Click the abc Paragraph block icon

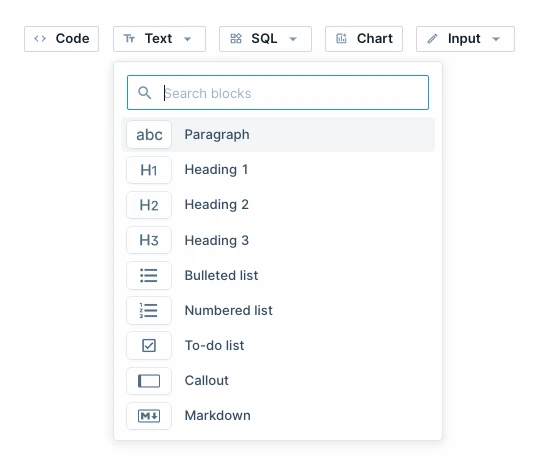[149, 134]
